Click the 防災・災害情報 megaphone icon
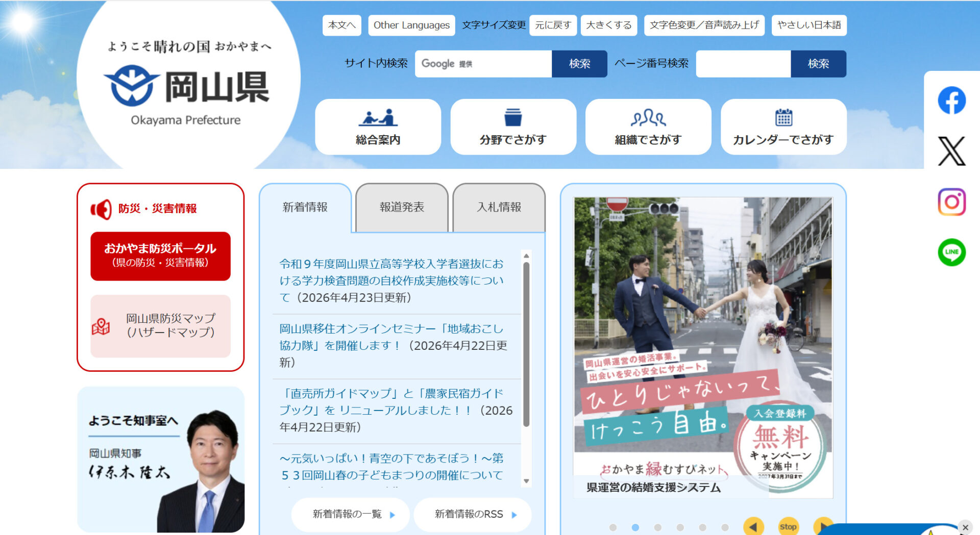Screen dimensions: 980x535 tap(101, 209)
